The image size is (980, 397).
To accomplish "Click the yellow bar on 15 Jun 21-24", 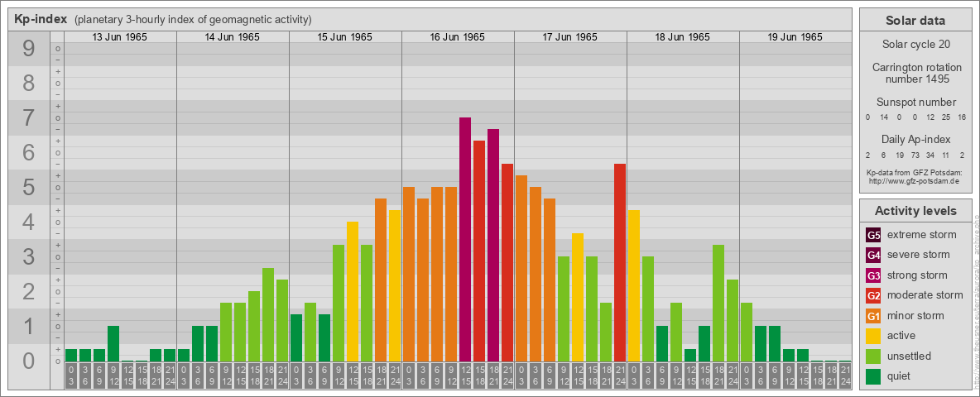I will [395, 286].
